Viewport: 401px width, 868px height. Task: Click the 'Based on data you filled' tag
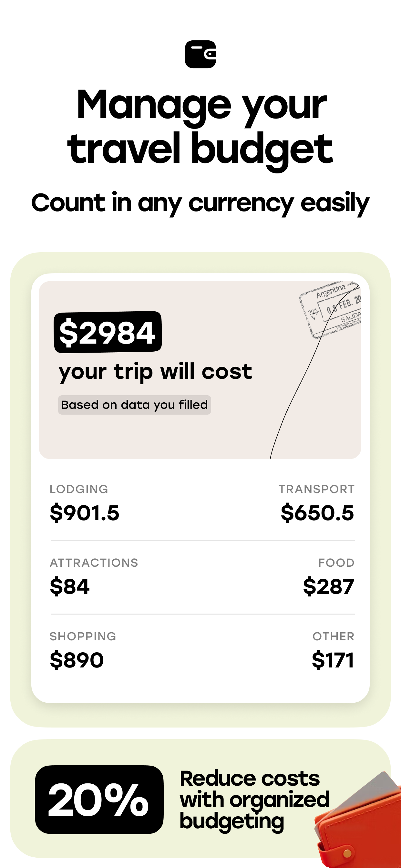[x=134, y=405]
